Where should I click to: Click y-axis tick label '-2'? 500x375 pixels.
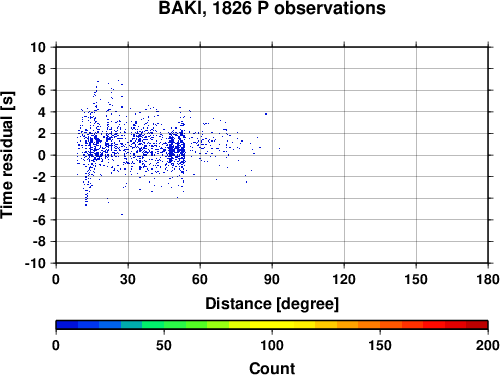tap(39, 177)
